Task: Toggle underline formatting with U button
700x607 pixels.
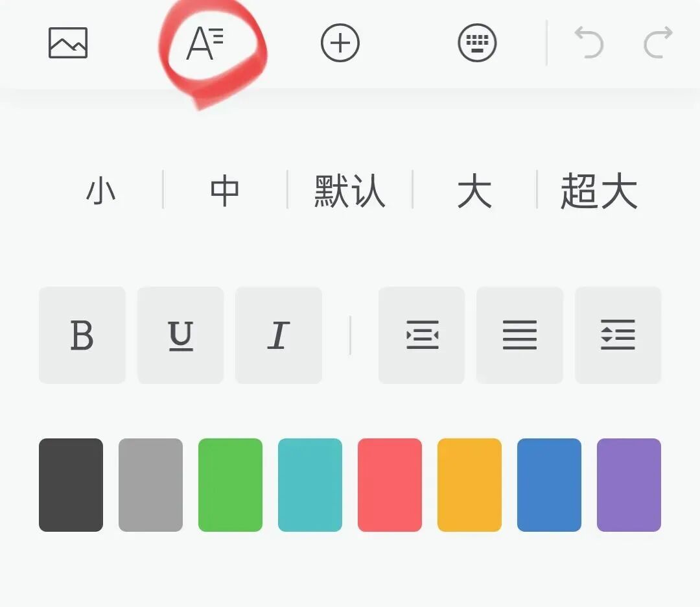Action: click(180, 335)
